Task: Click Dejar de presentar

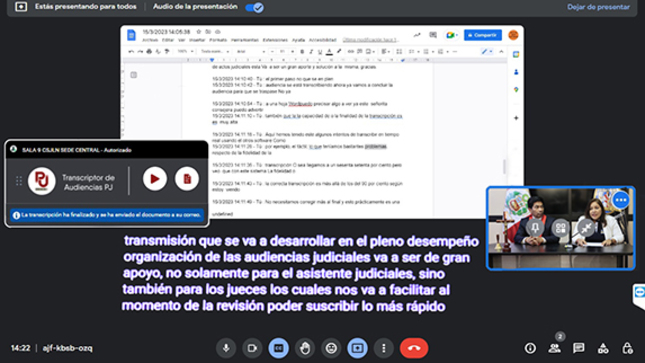Action: (598, 7)
